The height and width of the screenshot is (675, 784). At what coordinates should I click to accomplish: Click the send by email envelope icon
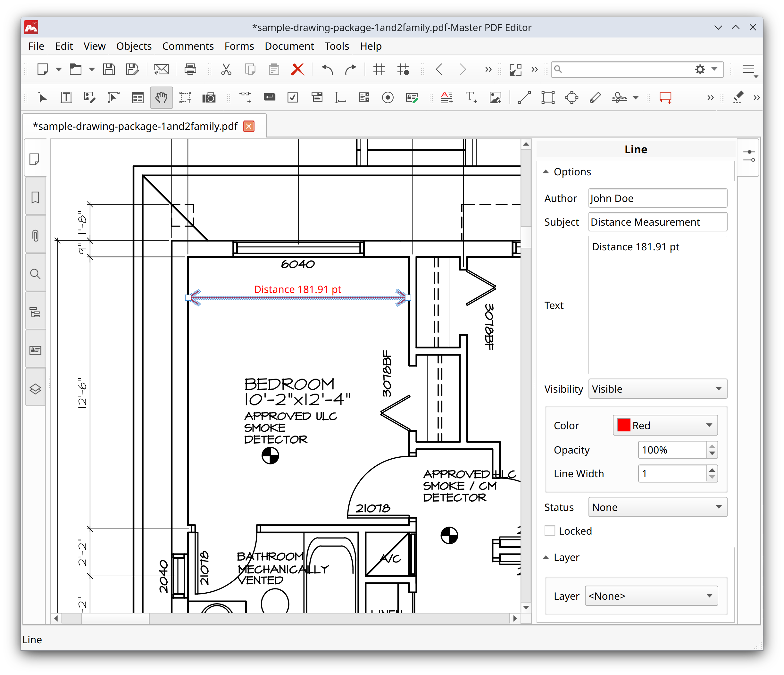pos(162,69)
